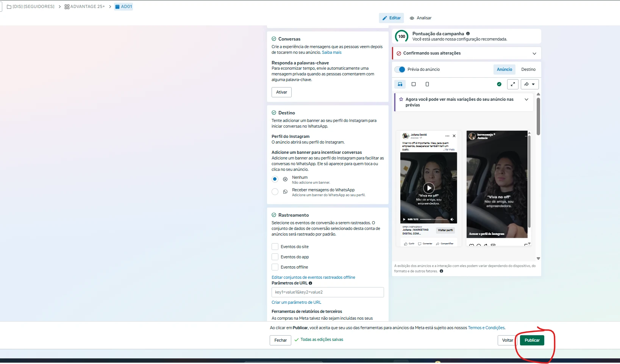Click the Publicar button

(x=532, y=340)
